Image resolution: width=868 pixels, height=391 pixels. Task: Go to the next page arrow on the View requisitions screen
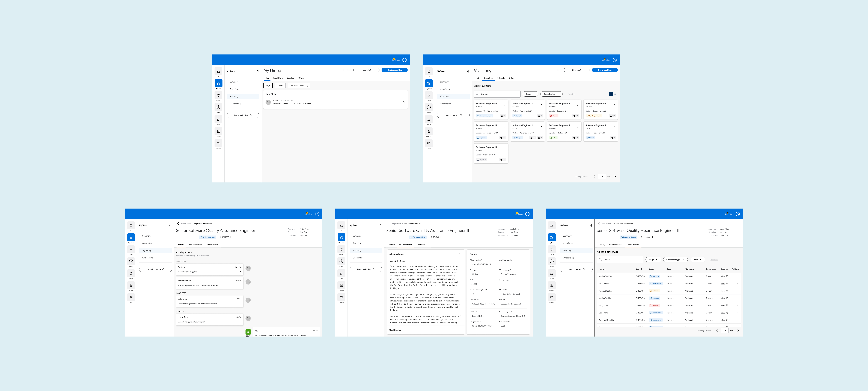pyautogui.click(x=615, y=177)
